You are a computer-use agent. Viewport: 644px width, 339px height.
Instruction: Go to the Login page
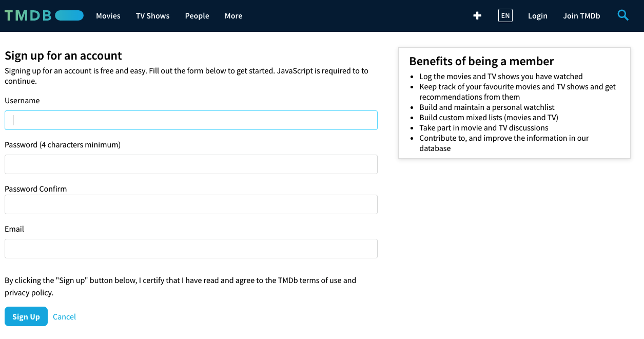[x=537, y=16]
